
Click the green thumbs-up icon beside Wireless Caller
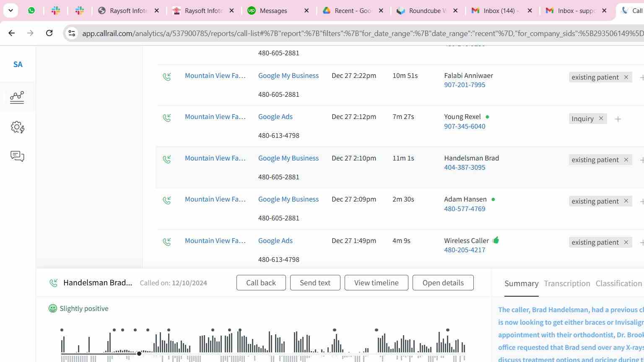pos(496,240)
